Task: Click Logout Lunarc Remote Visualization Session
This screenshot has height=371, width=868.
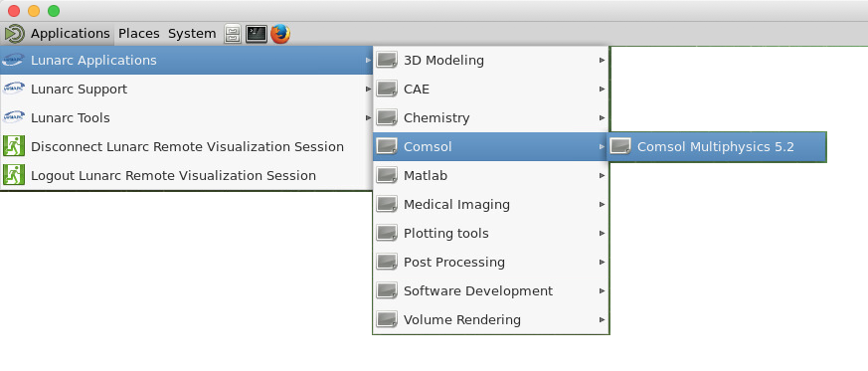Action: coord(187,175)
